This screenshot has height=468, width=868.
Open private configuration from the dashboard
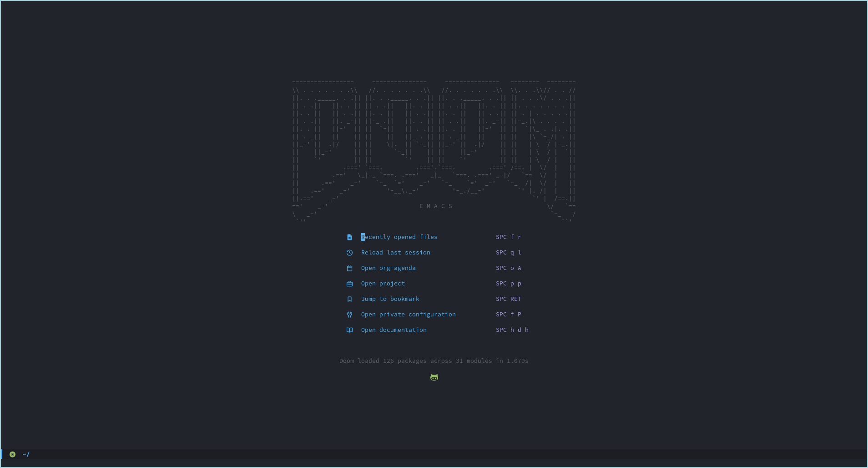[408, 315]
